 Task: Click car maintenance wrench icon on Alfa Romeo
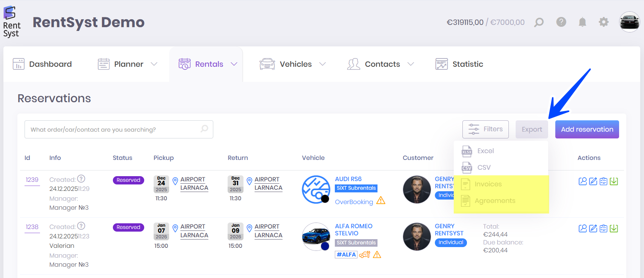coord(364,255)
